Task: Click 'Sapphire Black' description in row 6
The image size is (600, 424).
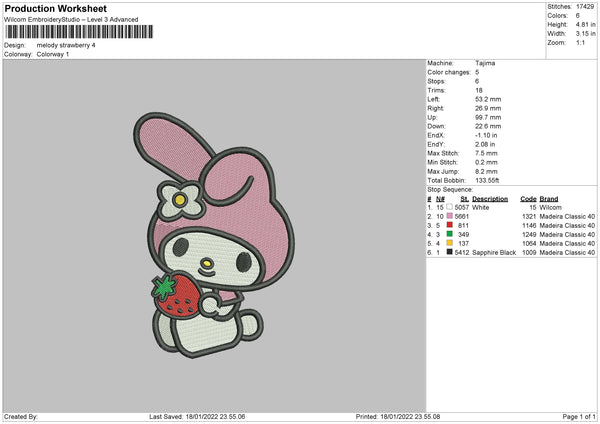Action: 494,253
